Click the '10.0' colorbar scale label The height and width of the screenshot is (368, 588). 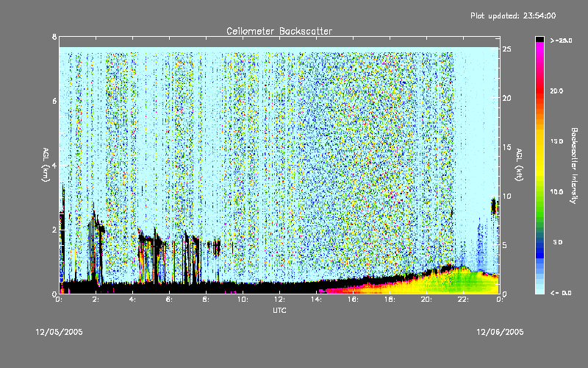pyautogui.click(x=556, y=191)
